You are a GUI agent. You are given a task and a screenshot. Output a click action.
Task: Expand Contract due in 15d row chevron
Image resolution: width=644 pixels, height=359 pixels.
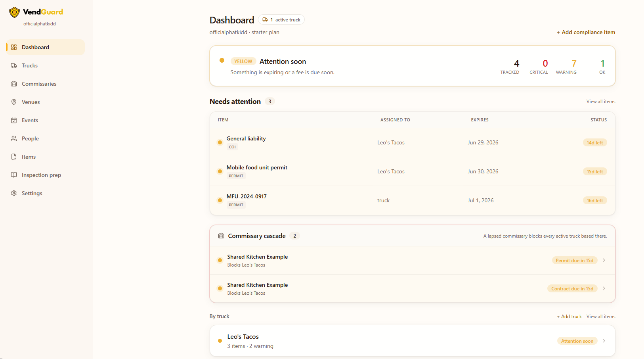pyautogui.click(x=604, y=288)
